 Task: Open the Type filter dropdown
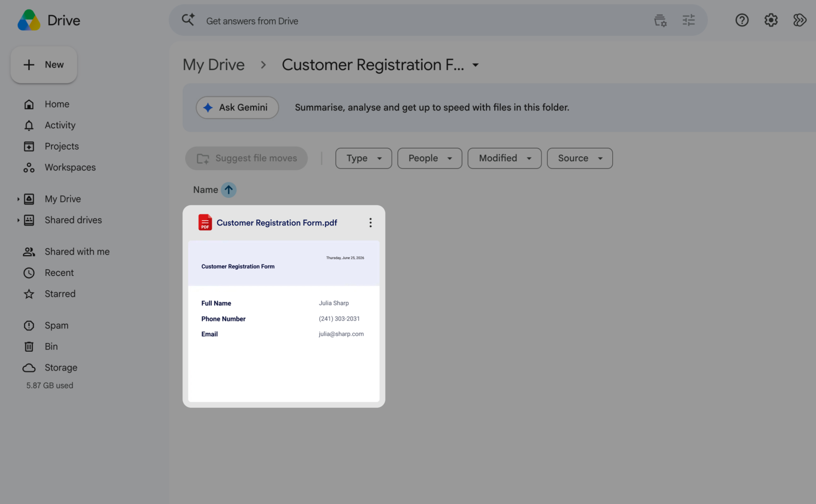[364, 158]
